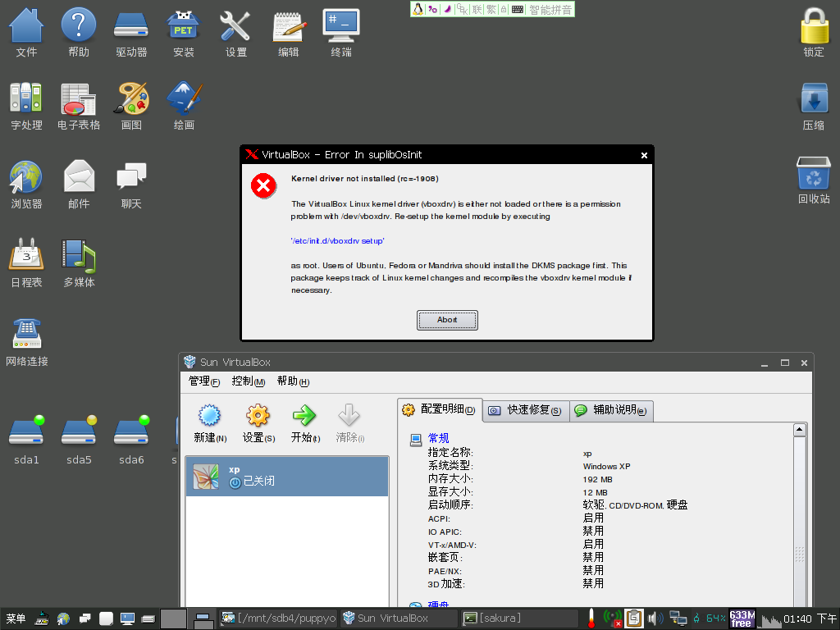Click the 智能拼音 input method label
Image resolution: width=840 pixels, height=630 pixels.
pyautogui.click(x=550, y=10)
